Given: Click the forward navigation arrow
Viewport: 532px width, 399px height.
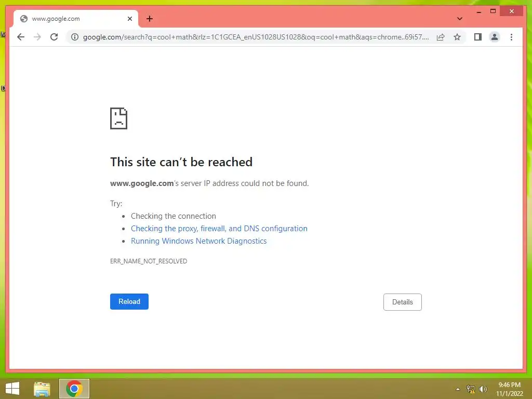Looking at the screenshot, I should pyautogui.click(x=37, y=37).
